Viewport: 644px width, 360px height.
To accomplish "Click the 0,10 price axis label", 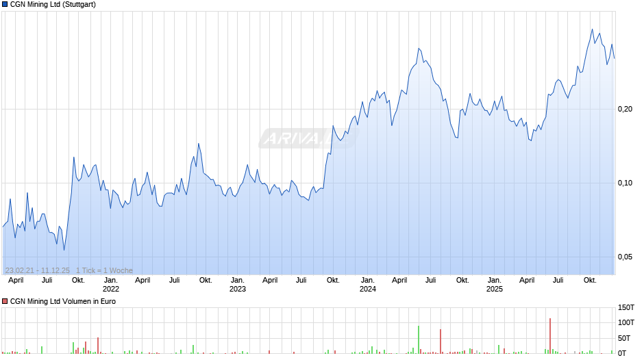I will [625, 183].
